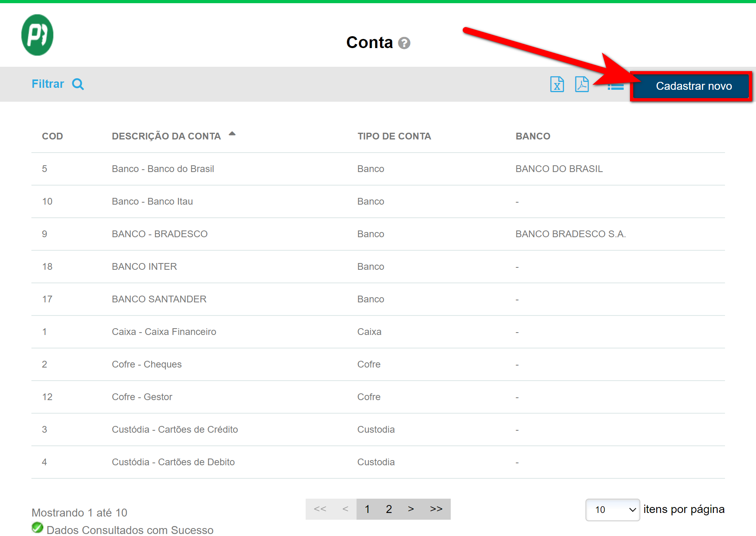Viewport: 756px width, 536px height.
Task: Export the table to PDF
Action: (582, 84)
